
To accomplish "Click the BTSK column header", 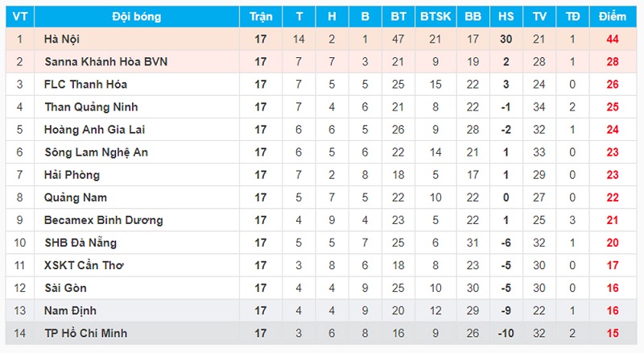I will click(x=436, y=17).
